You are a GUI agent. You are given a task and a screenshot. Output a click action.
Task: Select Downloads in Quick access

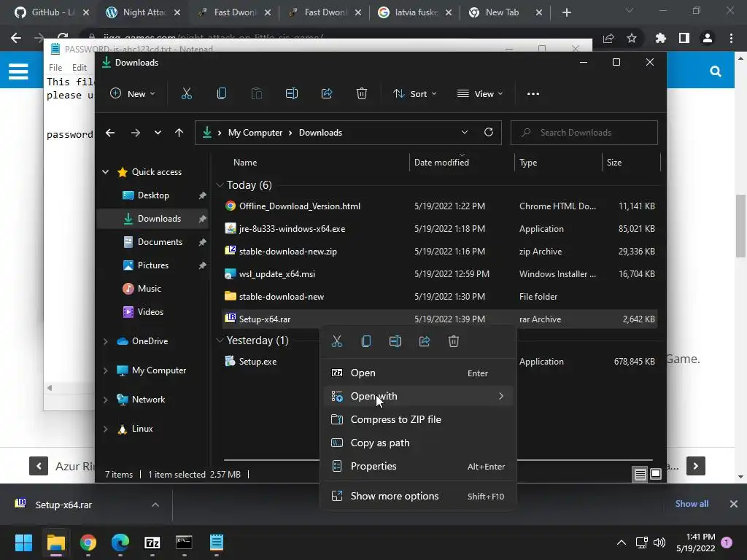(x=152, y=219)
